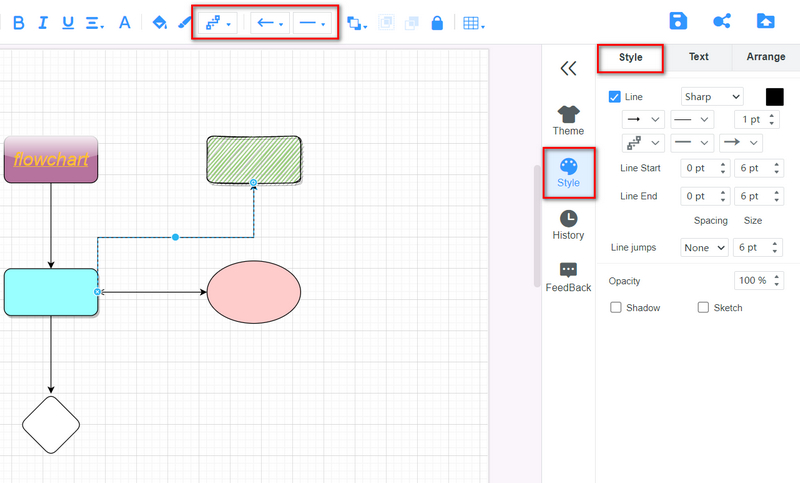Image resolution: width=800 pixels, height=483 pixels.
Task: Switch to the Text tab
Action: pos(699,57)
